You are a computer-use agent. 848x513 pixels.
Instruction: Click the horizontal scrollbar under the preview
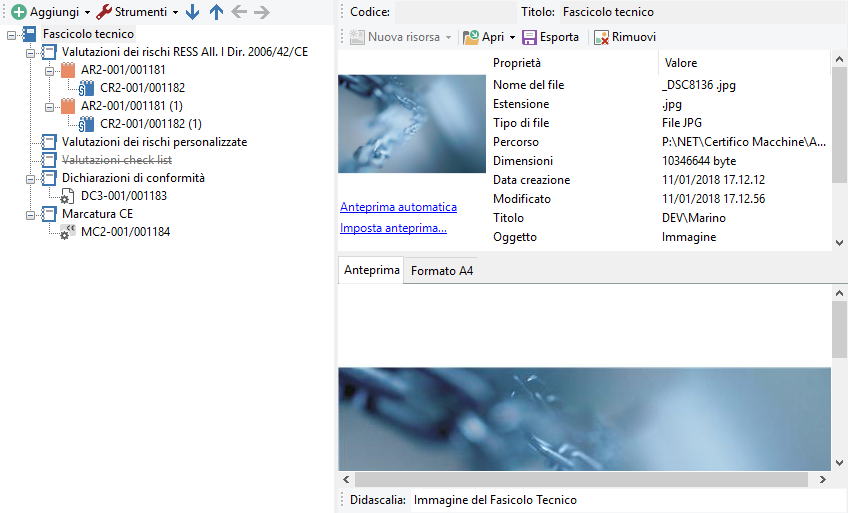coord(580,480)
